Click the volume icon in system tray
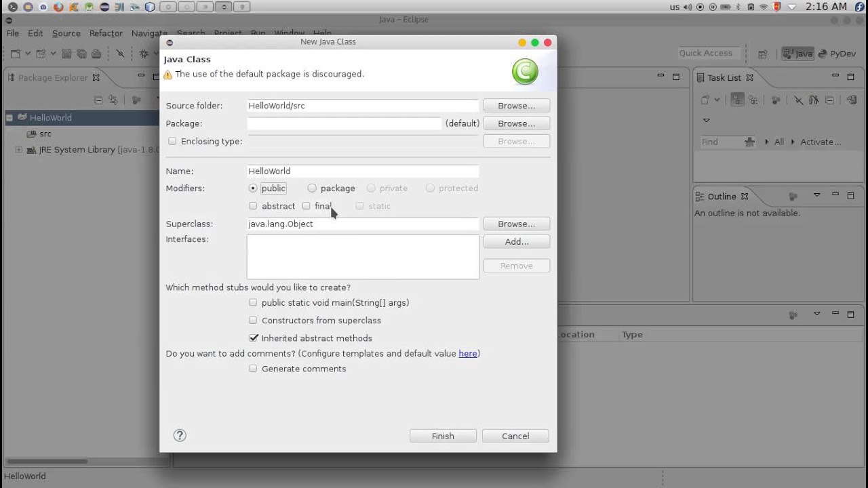Image resolution: width=868 pixels, height=488 pixels. [x=688, y=7]
